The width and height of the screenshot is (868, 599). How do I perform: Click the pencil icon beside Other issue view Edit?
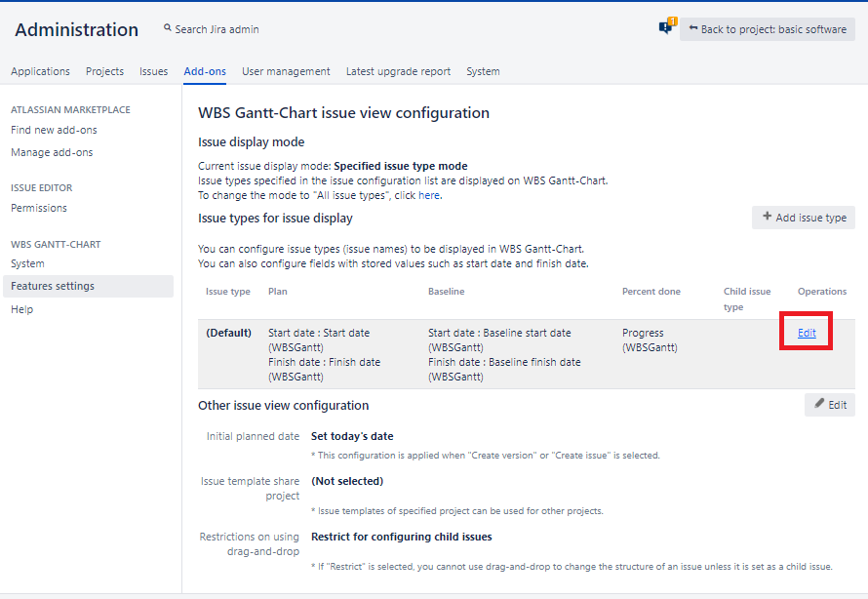819,404
